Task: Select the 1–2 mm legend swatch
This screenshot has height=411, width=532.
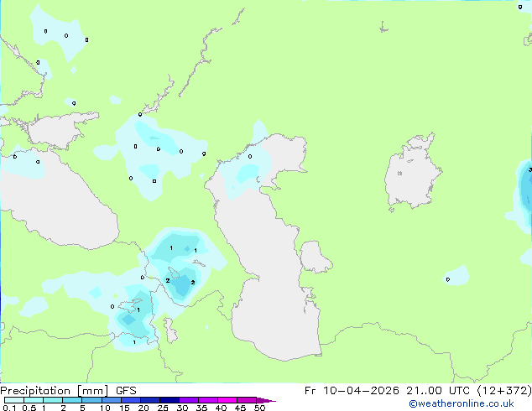Action: pos(53,400)
